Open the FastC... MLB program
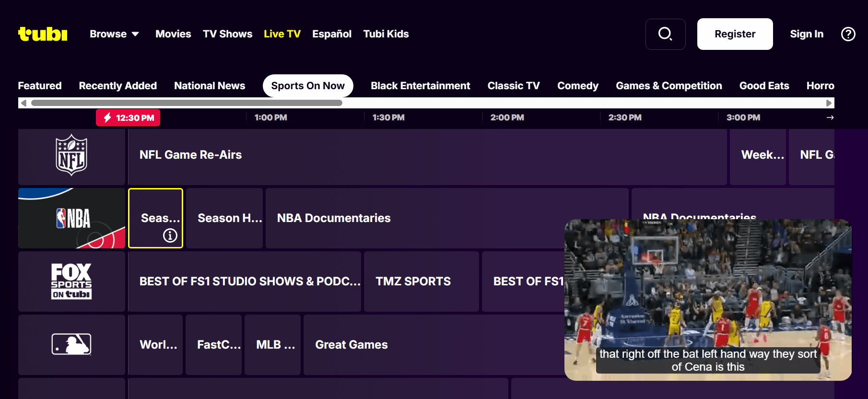Screen dimensions: 868x399 (x=214, y=345)
